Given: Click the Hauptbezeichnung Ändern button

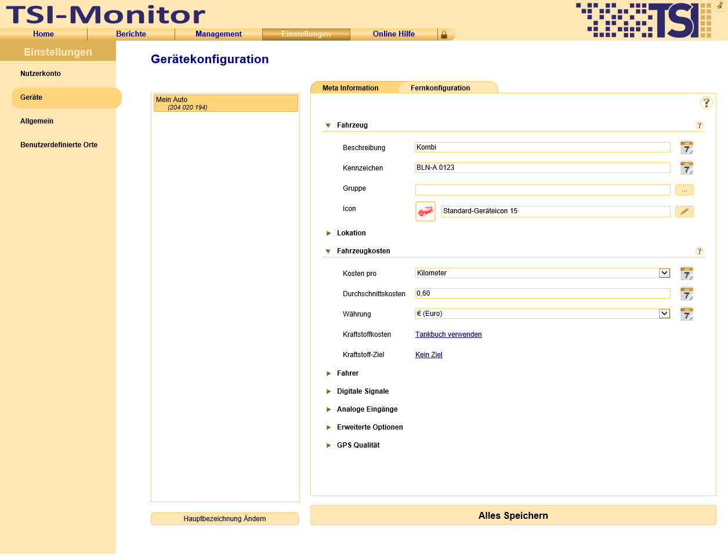Looking at the screenshot, I should (x=224, y=519).
